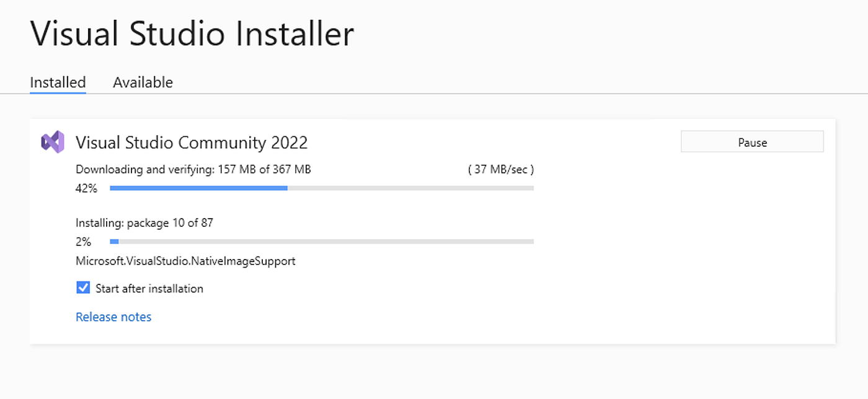Click the Microsoft.VisualStudio.NativeImageSupport package name
The height and width of the screenshot is (399, 868).
pyautogui.click(x=185, y=261)
